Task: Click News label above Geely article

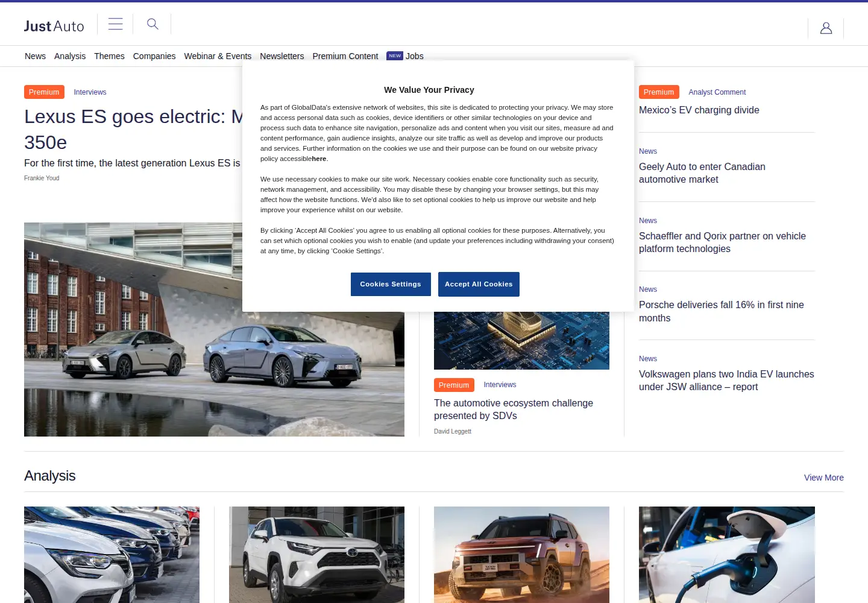Action: point(648,151)
